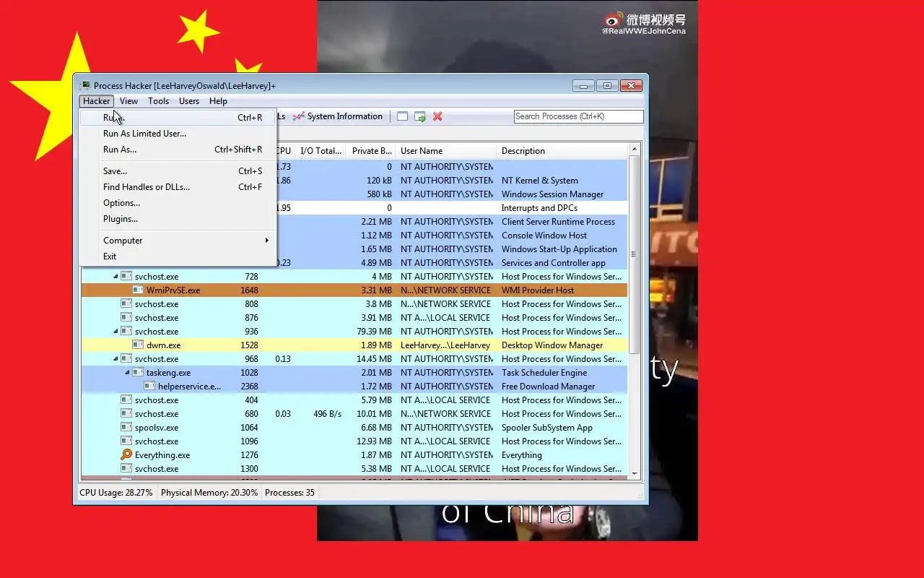Click Processes: 35 status entry
Image resolution: width=924 pixels, height=578 pixels.
pos(289,493)
